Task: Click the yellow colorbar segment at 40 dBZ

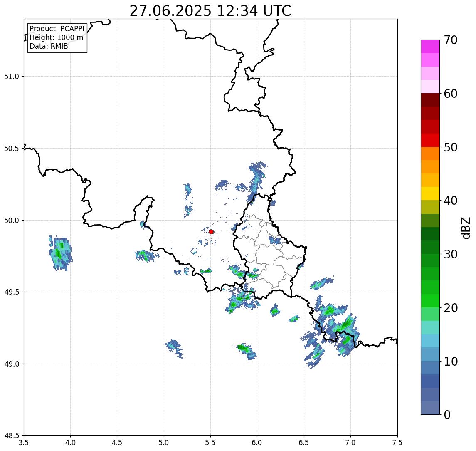Action: click(x=430, y=193)
